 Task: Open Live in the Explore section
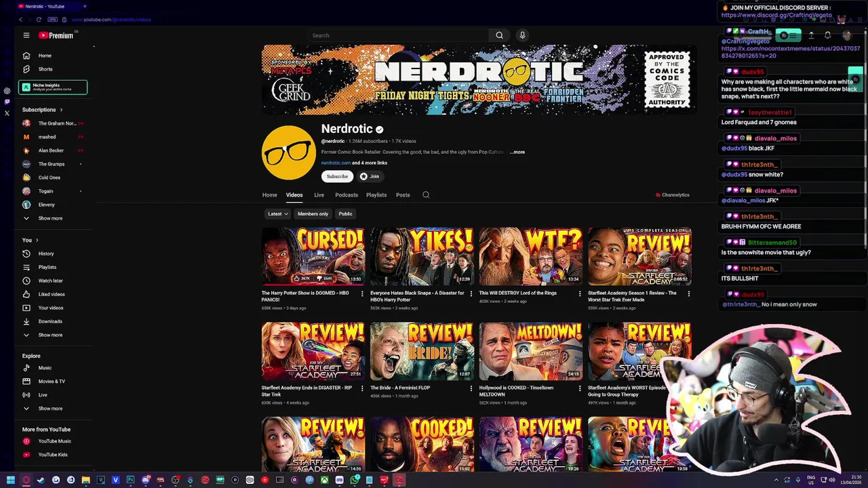[x=53, y=395]
